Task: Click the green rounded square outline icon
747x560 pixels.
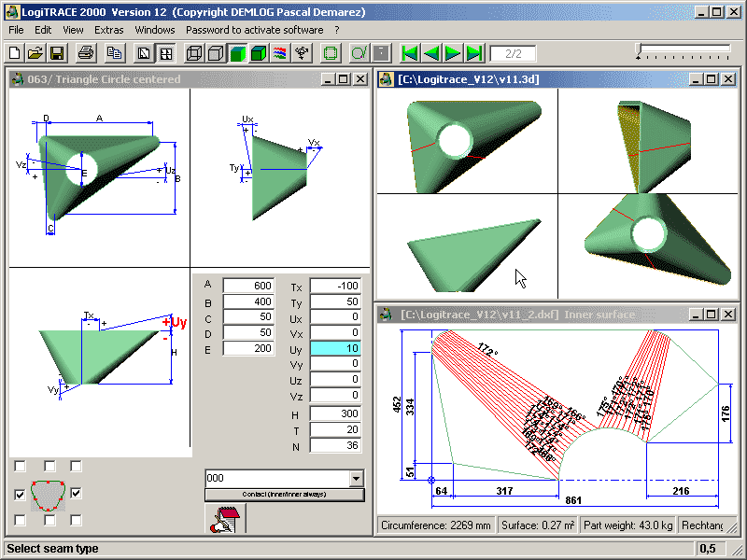Action: [331, 53]
